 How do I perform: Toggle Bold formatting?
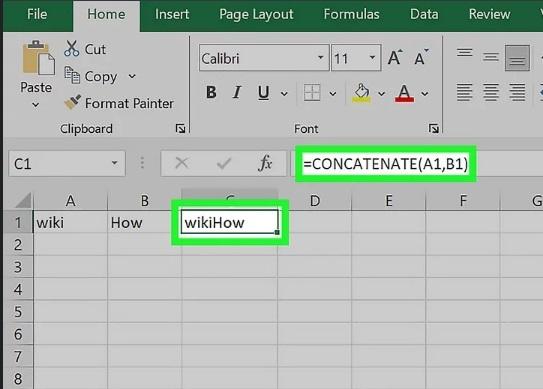pyautogui.click(x=211, y=92)
